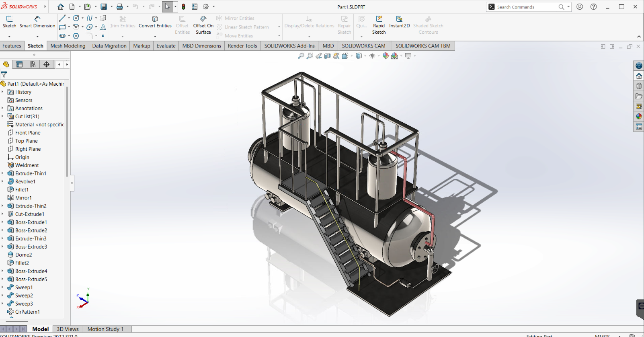Viewport: 644px width, 337px height.
Task: Click Zoom to Fit in view toolbar
Action: [x=301, y=56]
